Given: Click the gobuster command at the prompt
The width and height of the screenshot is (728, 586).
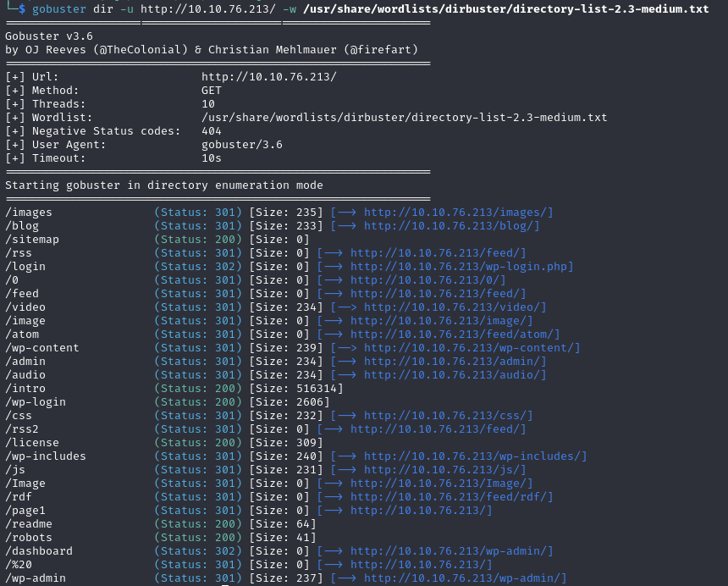Looking at the screenshot, I should [x=56, y=9].
